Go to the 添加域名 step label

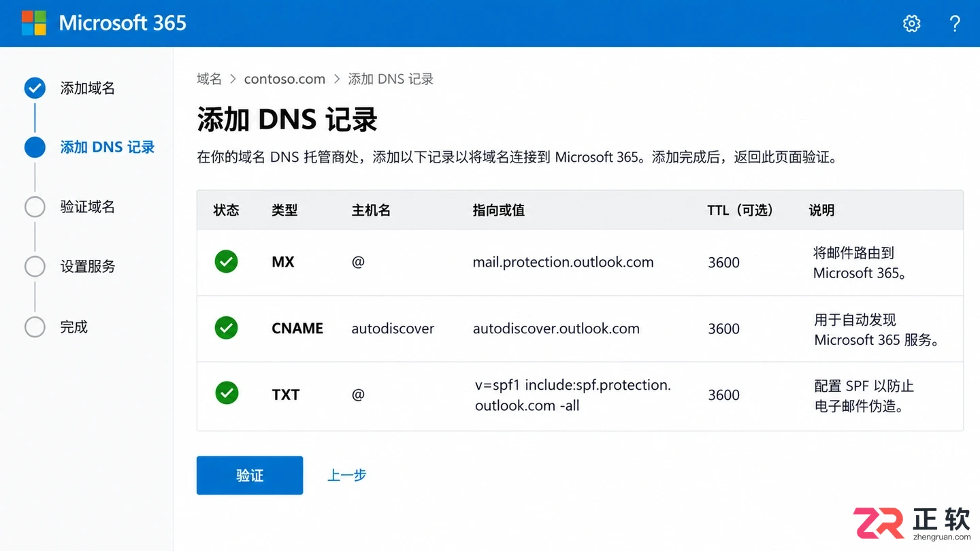[x=87, y=88]
